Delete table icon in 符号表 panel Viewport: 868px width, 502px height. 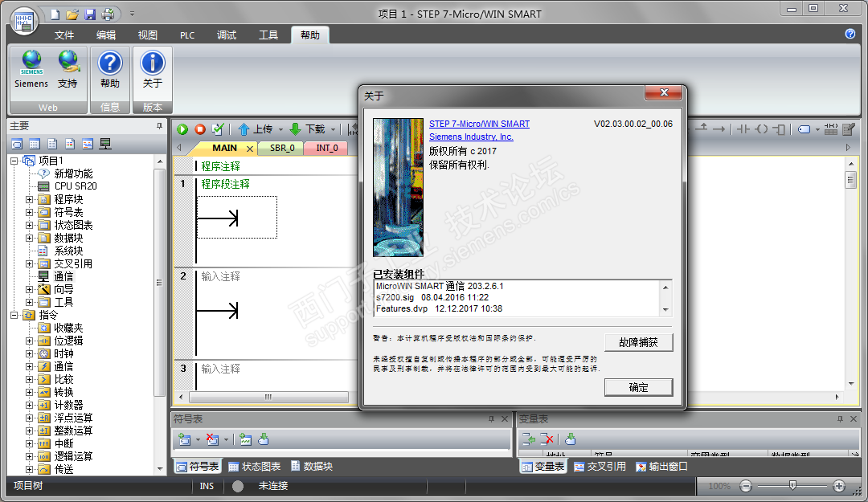coord(212,439)
